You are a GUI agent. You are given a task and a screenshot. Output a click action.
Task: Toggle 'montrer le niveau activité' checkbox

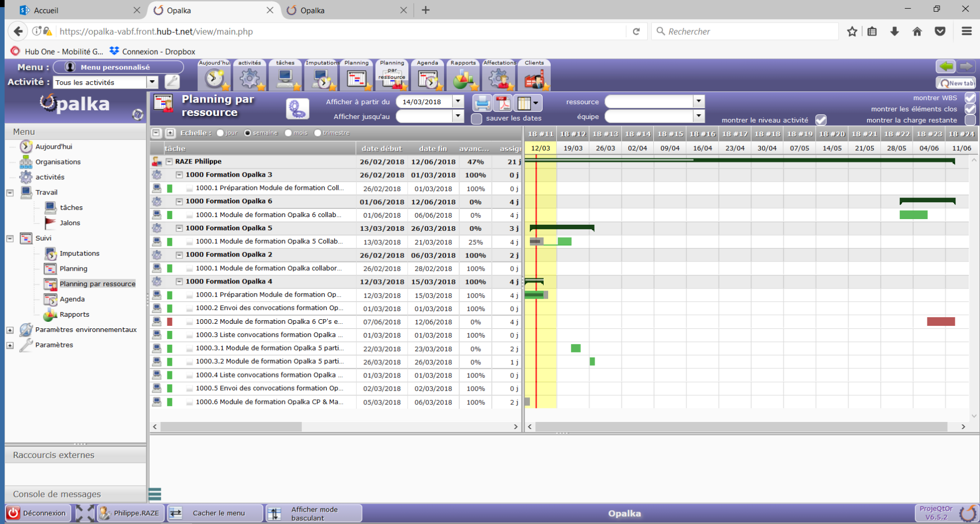[x=821, y=120]
